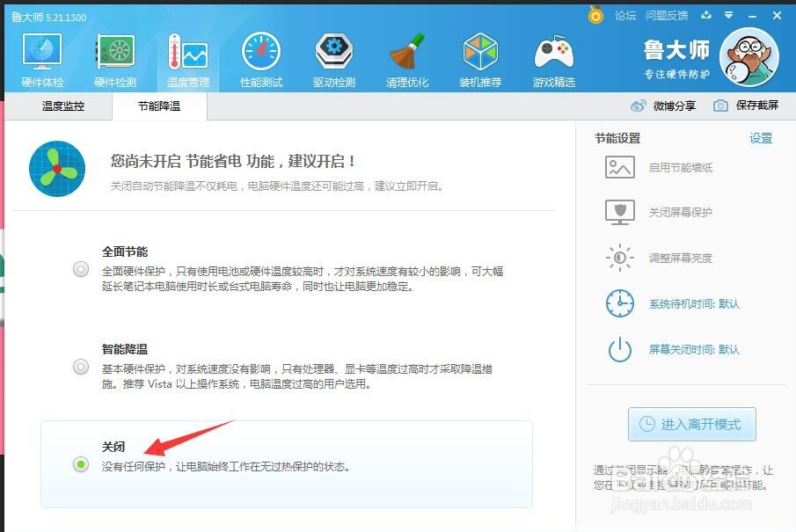Click 节能设置 panel heading
796x532 pixels.
point(617,138)
